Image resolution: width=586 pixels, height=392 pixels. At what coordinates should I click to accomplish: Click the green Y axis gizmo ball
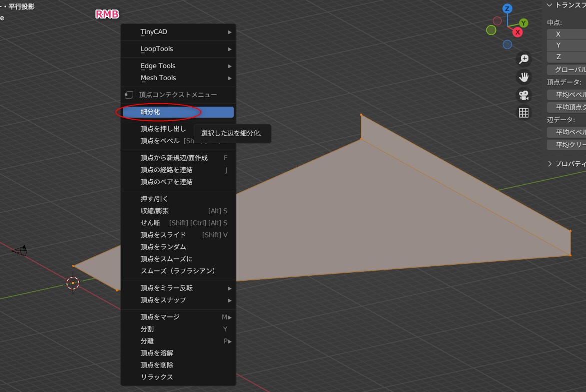(x=523, y=23)
